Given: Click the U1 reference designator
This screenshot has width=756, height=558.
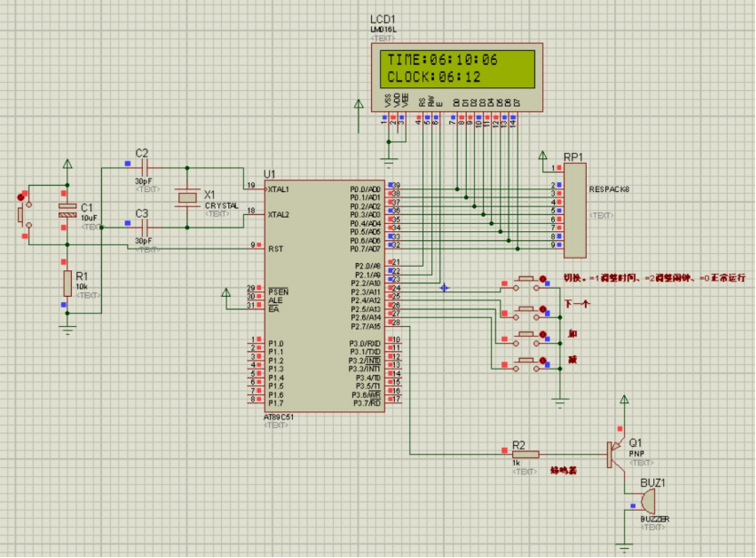Looking at the screenshot, I should pyautogui.click(x=269, y=174).
